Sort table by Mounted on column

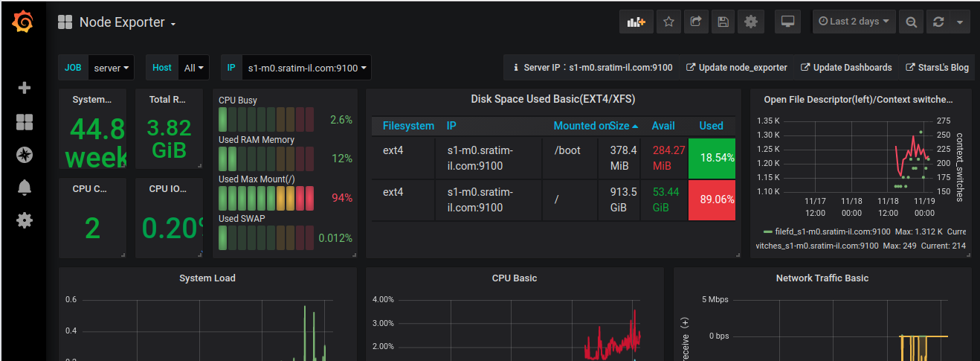pyautogui.click(x=581, y=126)
